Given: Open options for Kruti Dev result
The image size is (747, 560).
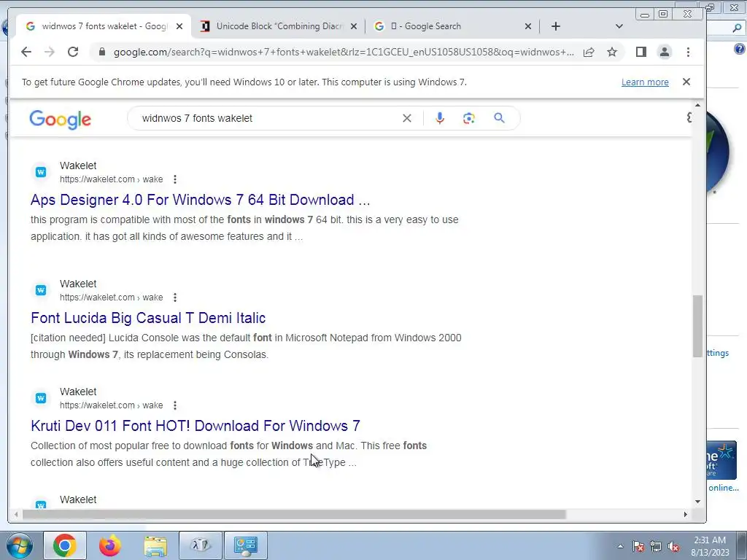Looking at the screenshot, I should [x=175, y=405].
